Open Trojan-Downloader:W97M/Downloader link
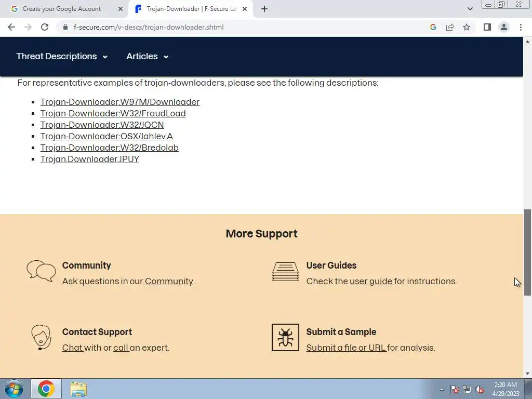This screenshot has height=399, width=532. (x=120, y=102)
